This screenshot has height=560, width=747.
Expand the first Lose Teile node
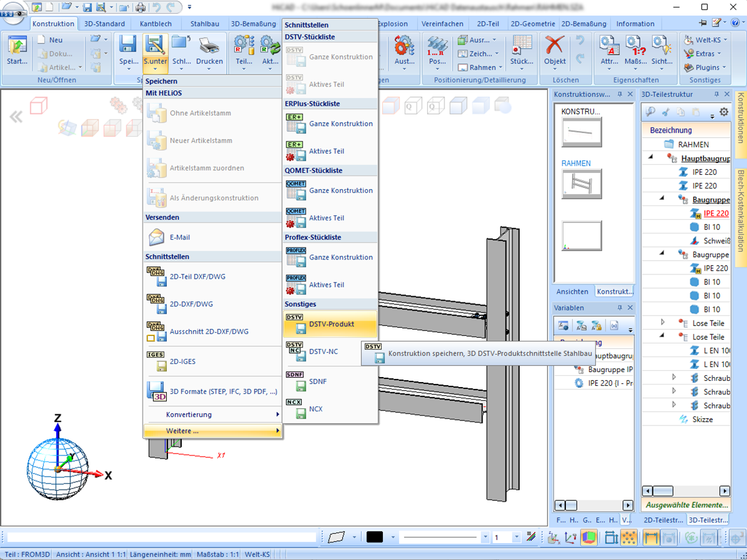(x=663, y=322)
